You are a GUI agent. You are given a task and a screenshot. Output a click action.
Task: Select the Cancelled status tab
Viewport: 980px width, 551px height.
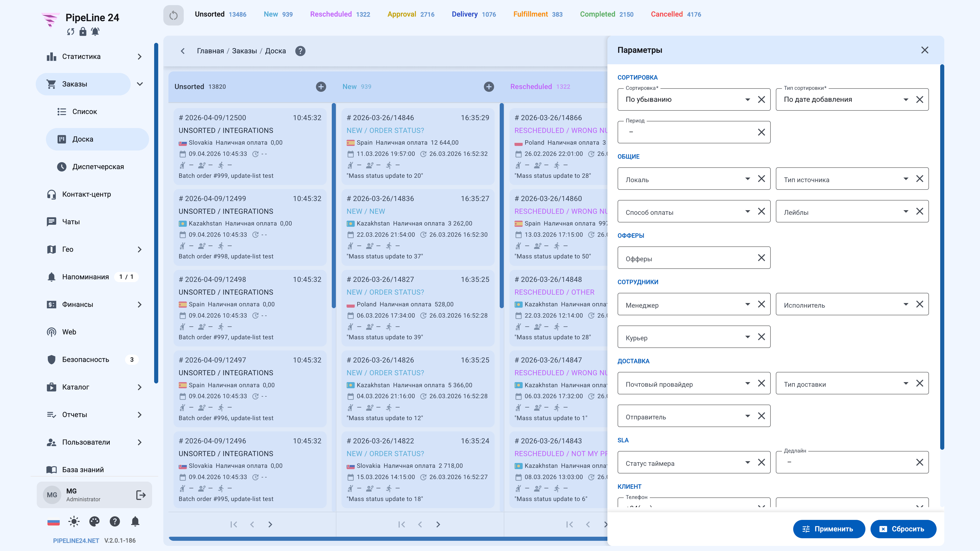(676, 15)
